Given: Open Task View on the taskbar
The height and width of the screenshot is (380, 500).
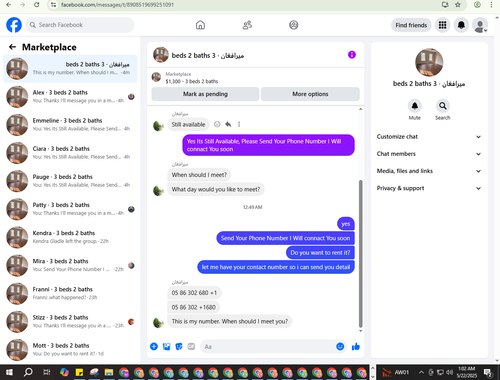Looking at the screenshot, I should click(x=47, y=372).
